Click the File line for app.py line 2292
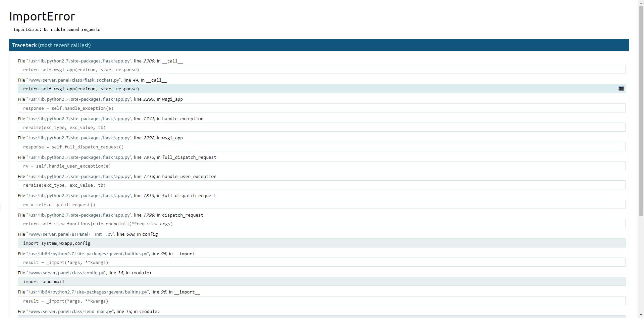This screenshot has height=318, width=644. [x=100, y=138]
